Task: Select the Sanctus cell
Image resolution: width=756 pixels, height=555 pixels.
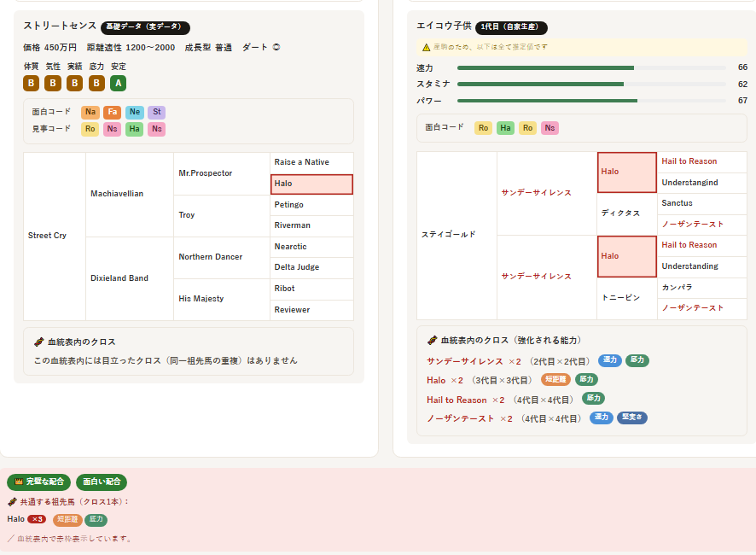Action: (x=702, y=204)
